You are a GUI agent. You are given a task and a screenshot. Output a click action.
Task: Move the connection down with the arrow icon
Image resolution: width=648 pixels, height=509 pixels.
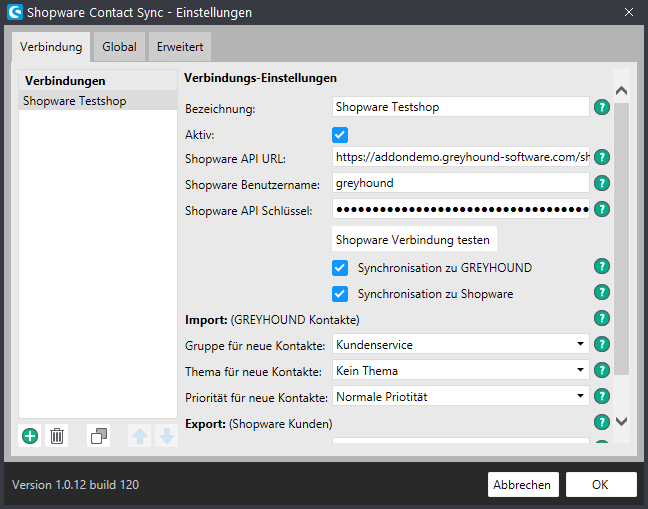point(167,436)
